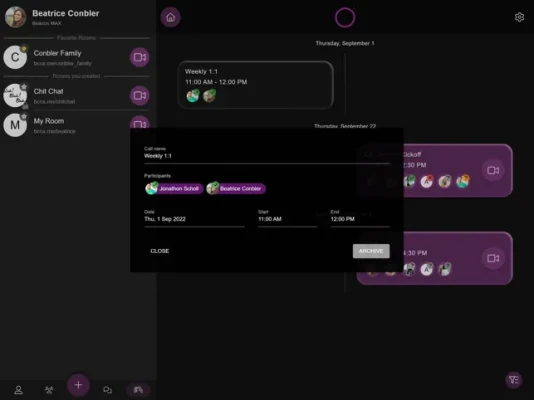Open the filter list icon at bottom right

(x=514, y=379)
